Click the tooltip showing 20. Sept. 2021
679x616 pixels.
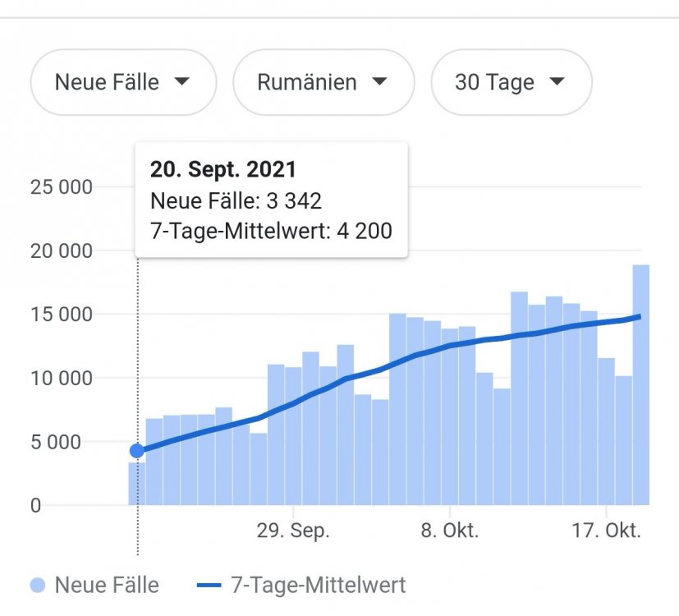tap(272, 200)
